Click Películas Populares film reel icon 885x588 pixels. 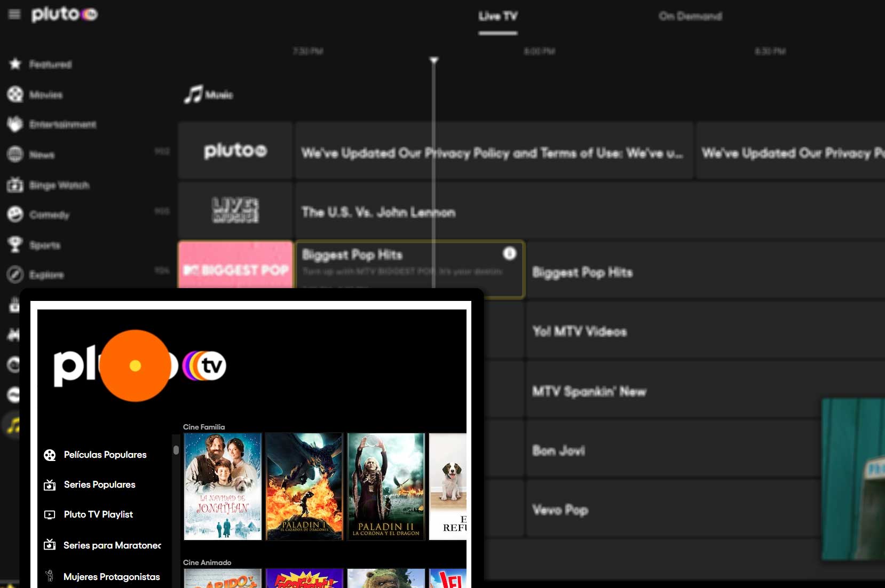(x=50, y=455)
